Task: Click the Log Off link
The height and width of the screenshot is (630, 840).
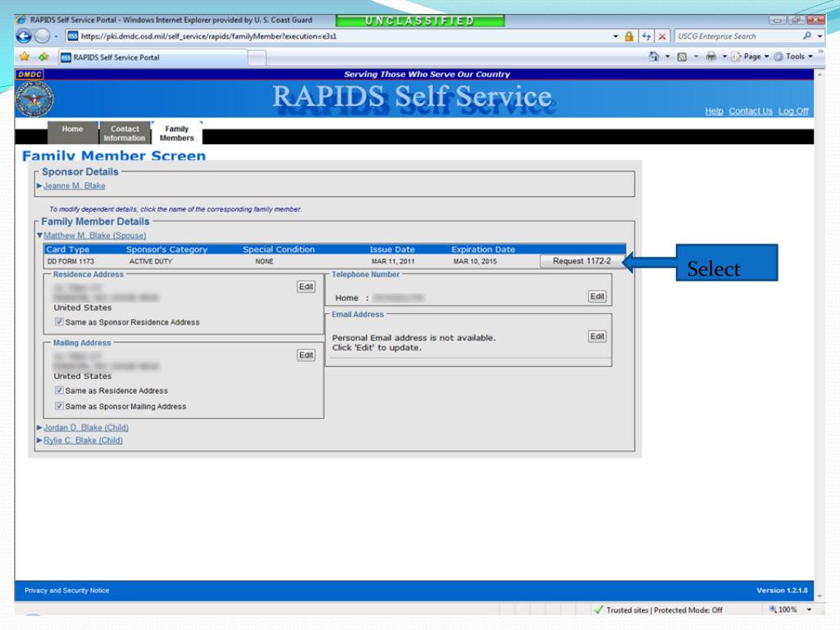Action: point(793,111)
